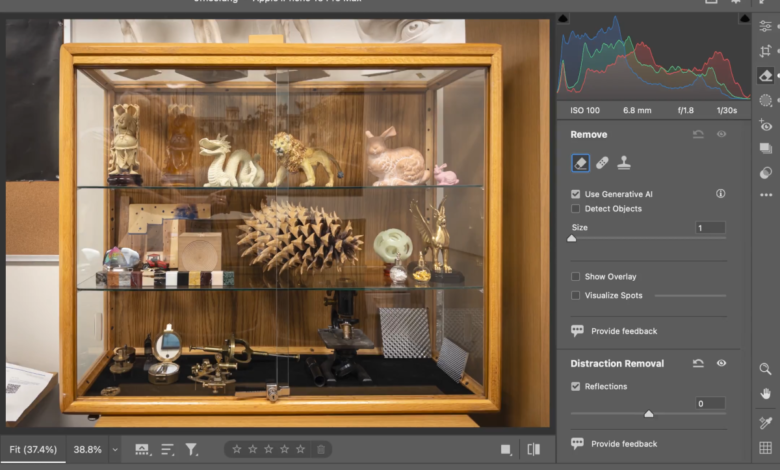Uncheck the Reflections checkbox
The image size is (780, 470).
[576, 386]
